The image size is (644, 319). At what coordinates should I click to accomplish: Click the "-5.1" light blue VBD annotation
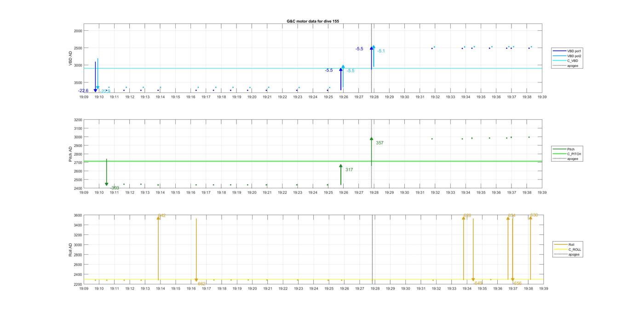381,51
